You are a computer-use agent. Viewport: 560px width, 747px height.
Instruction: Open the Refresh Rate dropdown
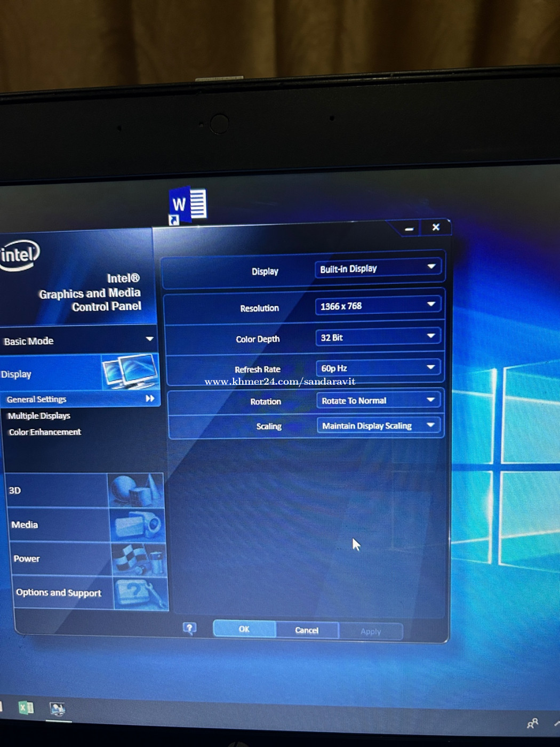click(x=379, y=368)
